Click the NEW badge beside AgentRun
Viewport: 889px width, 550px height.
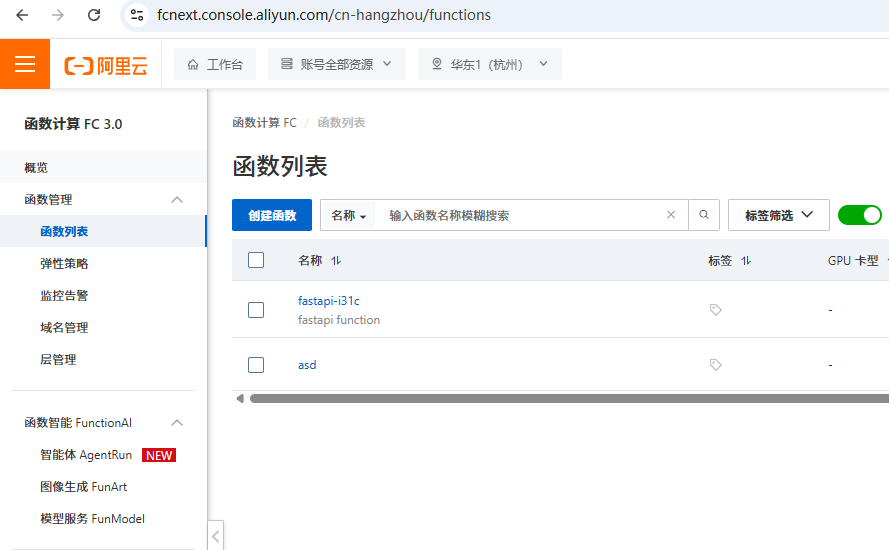pyautogui.click(x=159, y=455)
